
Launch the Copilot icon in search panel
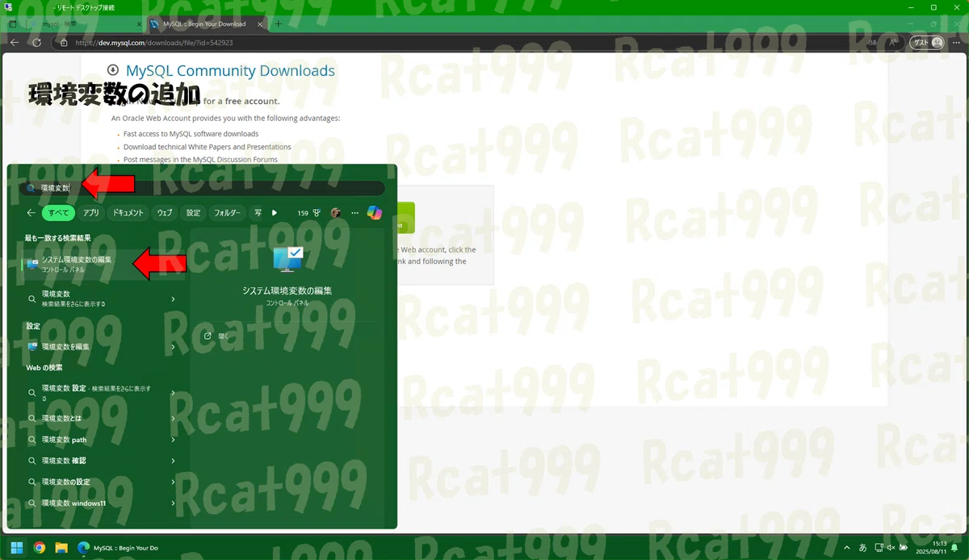point(375,213)
